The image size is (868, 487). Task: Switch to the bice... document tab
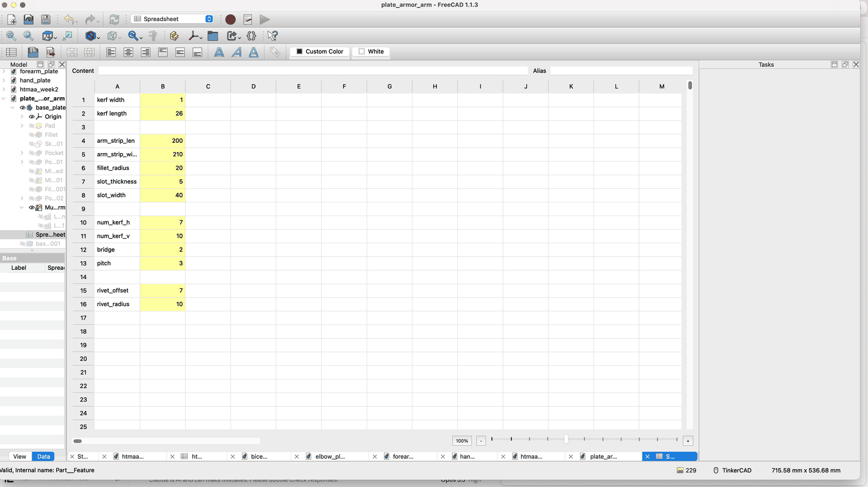(x=259, y=457)
